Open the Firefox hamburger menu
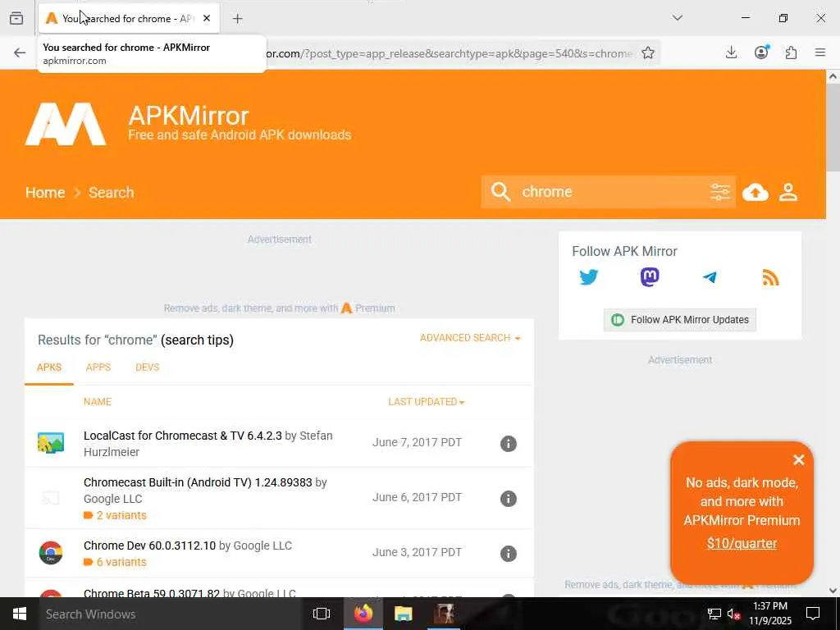The height and width of the screenshot is (630, 840). pos(820,52)
